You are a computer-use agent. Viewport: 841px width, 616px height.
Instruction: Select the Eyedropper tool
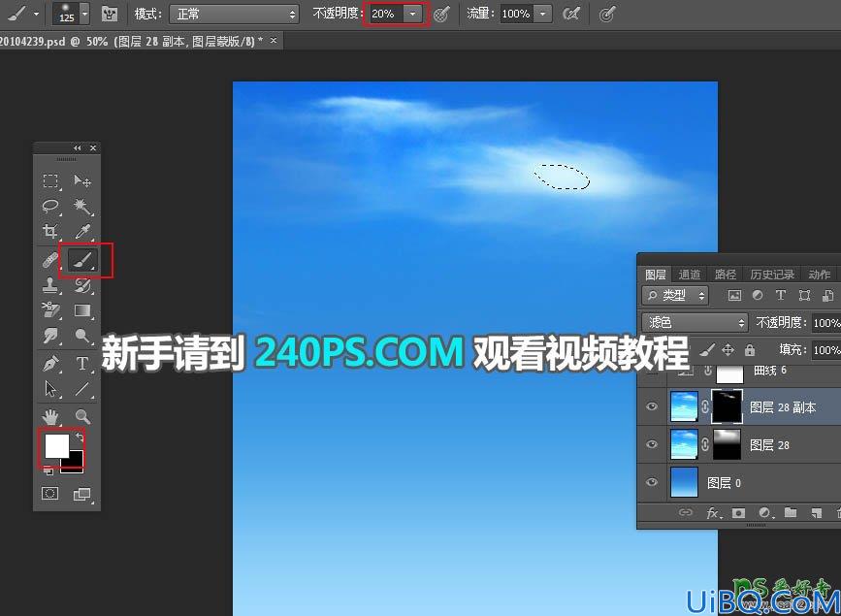point(82,231)
